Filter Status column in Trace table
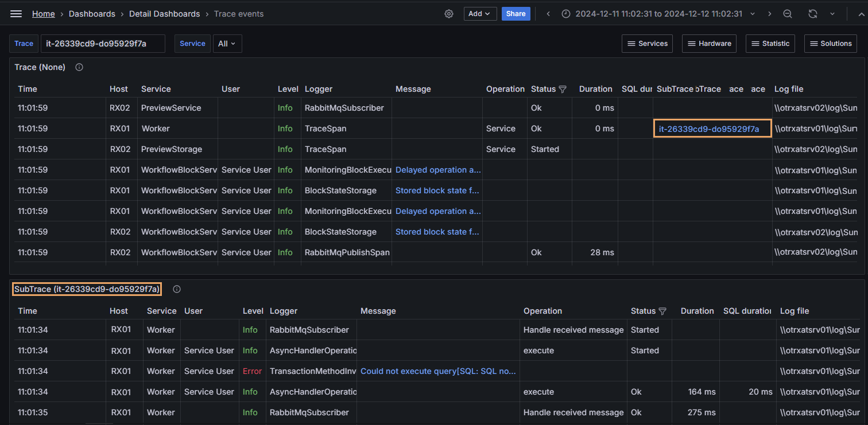This screenshot has height=425, width=868. click(563, 89)
